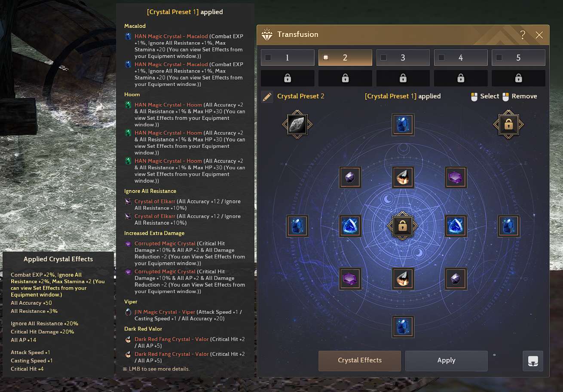Click the Apply button
The width and height of the screenshot is (563, 392).
(x=446, y=361)
